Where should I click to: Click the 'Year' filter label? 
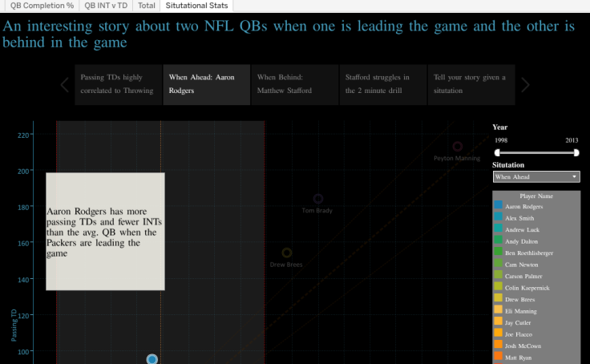[499, 127]
